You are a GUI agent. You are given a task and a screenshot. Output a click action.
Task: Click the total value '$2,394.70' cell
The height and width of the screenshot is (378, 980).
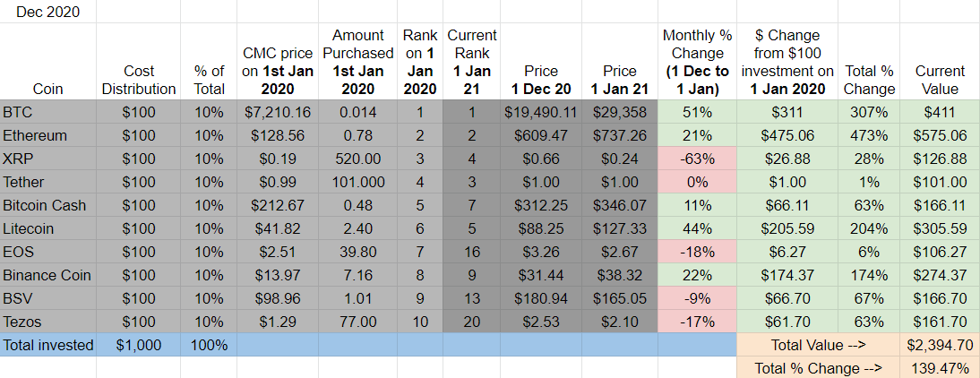(x=941, y=345)
